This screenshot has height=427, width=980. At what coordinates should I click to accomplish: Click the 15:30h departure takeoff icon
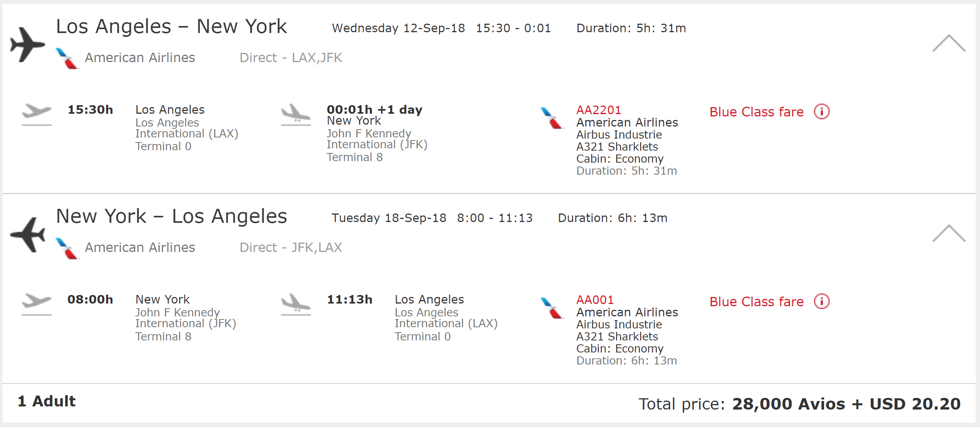pyautogui.click(x=37, y=114)
